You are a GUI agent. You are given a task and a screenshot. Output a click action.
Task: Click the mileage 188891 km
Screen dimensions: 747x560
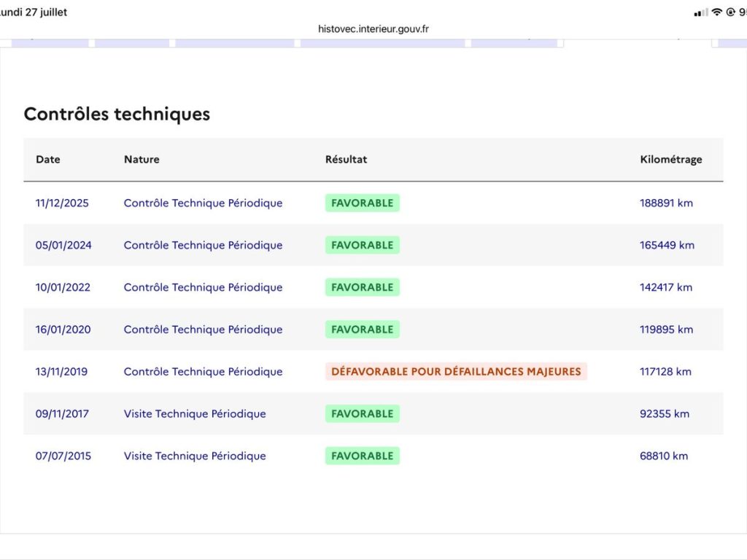[x=666, y=203]
